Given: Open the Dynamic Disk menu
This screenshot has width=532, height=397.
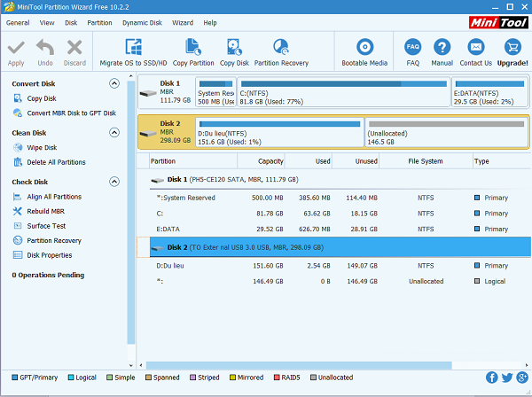Looking at the screenshot, I should (x=142, y=22).
